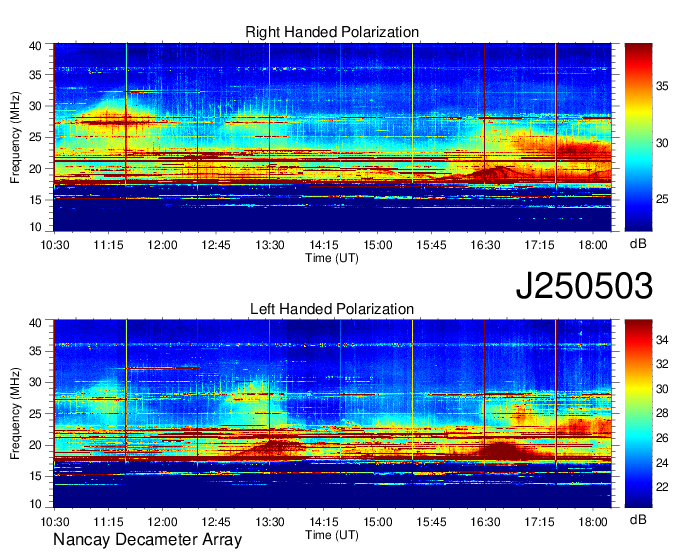Click the 32 dB value on Left Handed colorbar
Screen dimensions: 680x552
(x=662, y=364)
